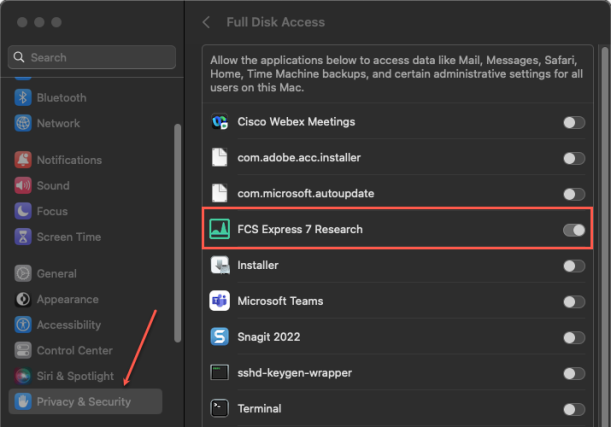
Task: Go back using the chevron arrow
Action: click(x=206, y=22)
